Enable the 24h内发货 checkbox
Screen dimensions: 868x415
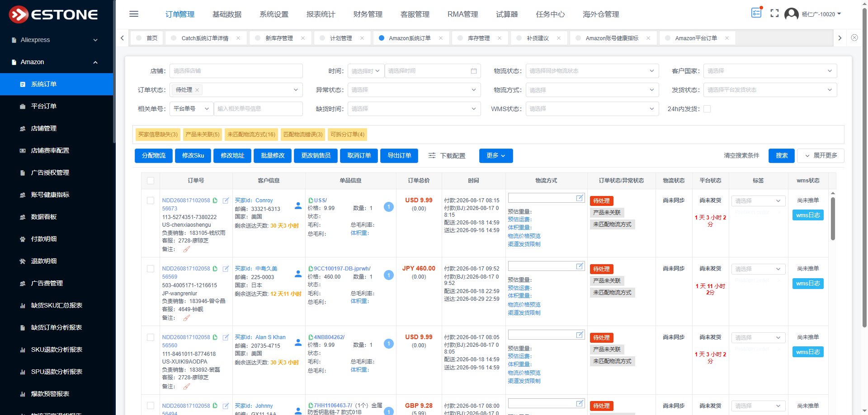tap(707, 109)
